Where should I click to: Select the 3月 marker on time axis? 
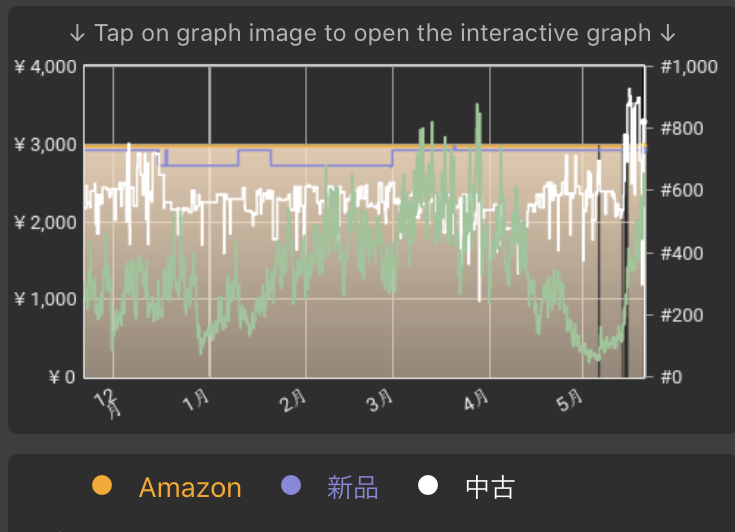[380, 402]
